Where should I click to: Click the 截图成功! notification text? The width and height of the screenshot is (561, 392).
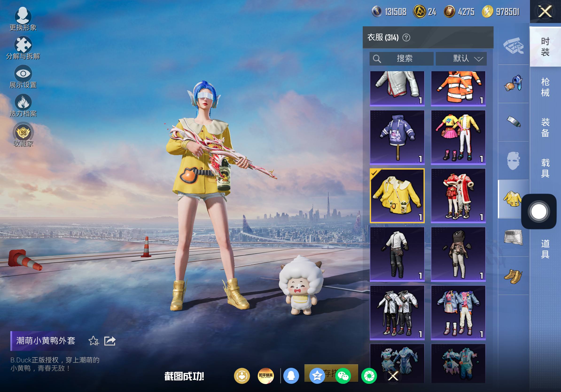[x=184, y=376]
